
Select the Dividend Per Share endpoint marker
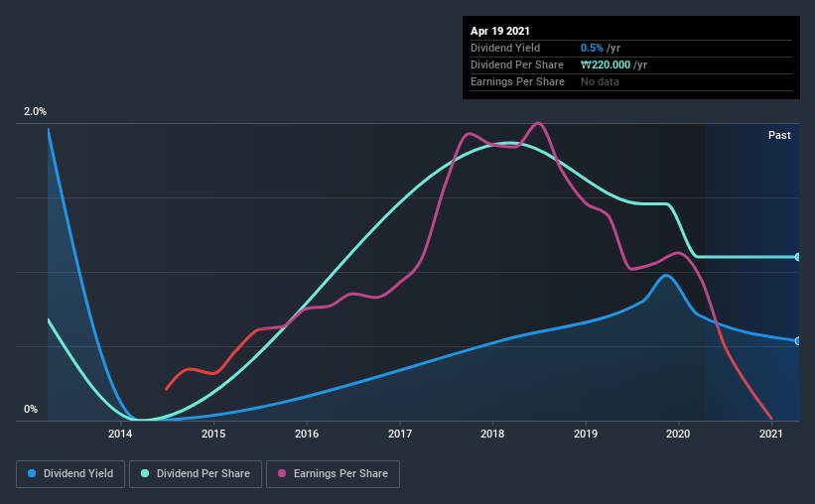tap(797, 257)
